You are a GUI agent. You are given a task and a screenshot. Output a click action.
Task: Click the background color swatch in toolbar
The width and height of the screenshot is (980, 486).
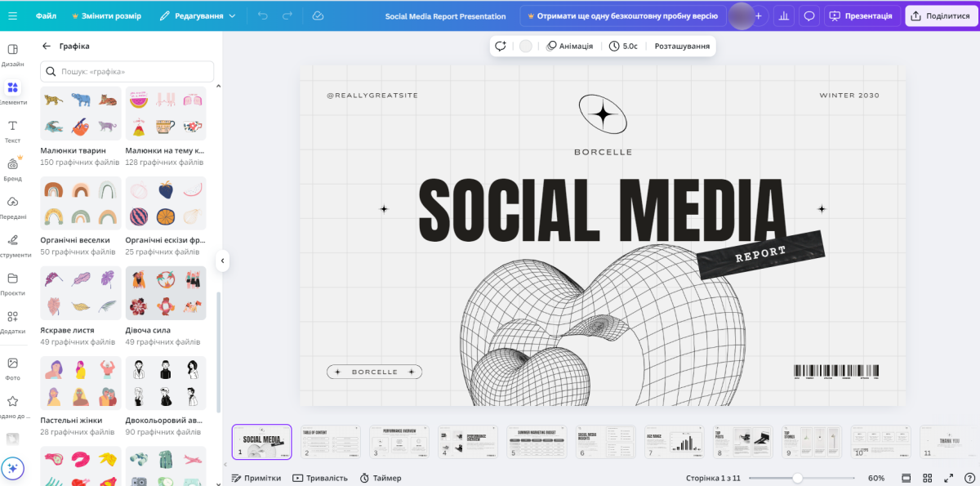[526, 47]
